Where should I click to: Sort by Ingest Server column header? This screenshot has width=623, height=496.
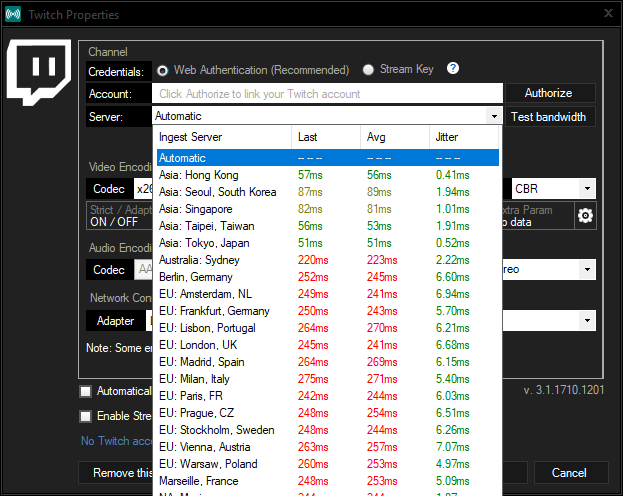coord(224,137)
